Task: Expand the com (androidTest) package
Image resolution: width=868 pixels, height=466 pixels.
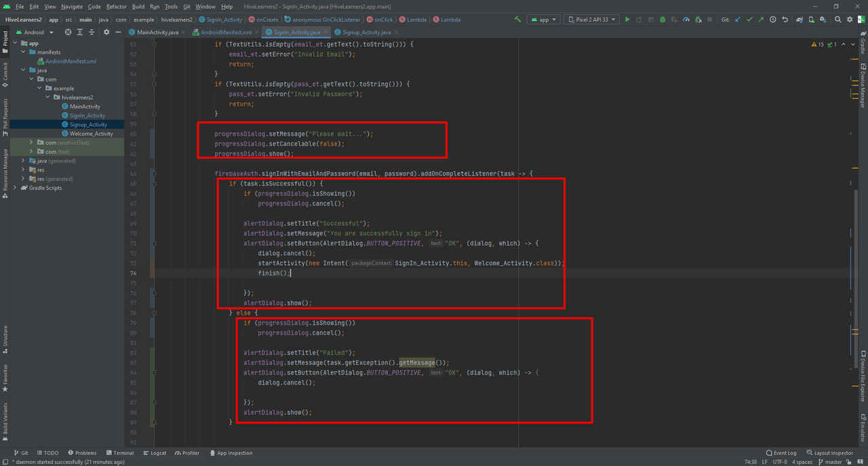Action: (31, 142)
